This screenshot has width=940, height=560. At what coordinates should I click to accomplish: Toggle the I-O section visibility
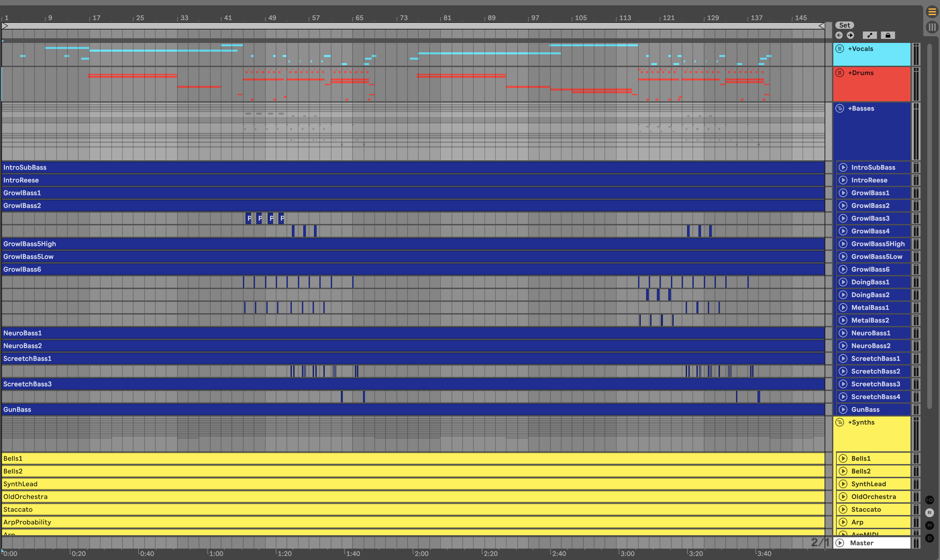click(x=929, y=500)
